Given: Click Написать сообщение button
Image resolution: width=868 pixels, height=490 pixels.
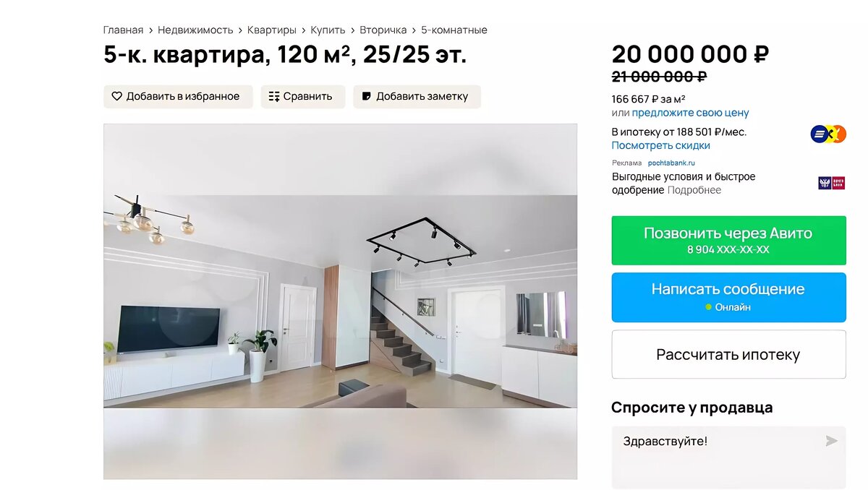Looking at the screenshot, I should [x=728, y=297].
